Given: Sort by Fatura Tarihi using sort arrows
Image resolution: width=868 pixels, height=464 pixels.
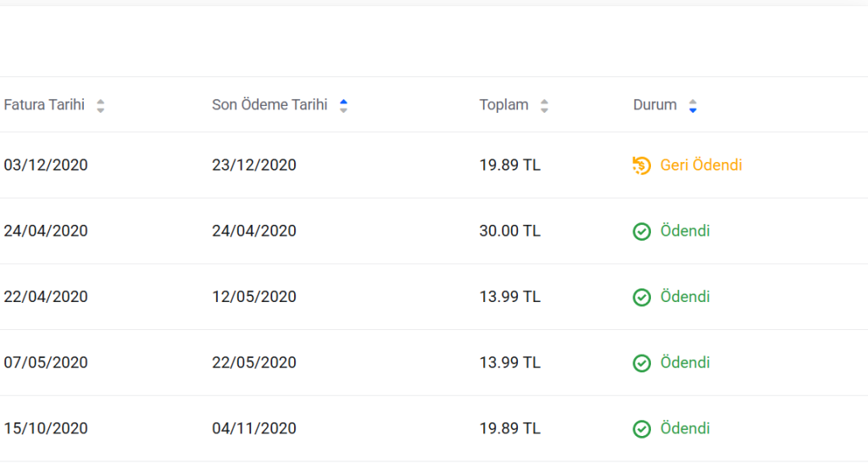Looking at the screenshot, I should [100, 106].
